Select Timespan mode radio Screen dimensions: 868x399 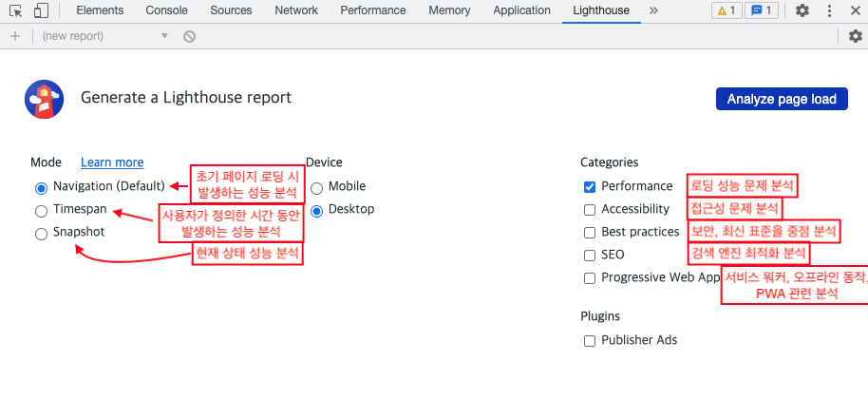coord(41,211)
